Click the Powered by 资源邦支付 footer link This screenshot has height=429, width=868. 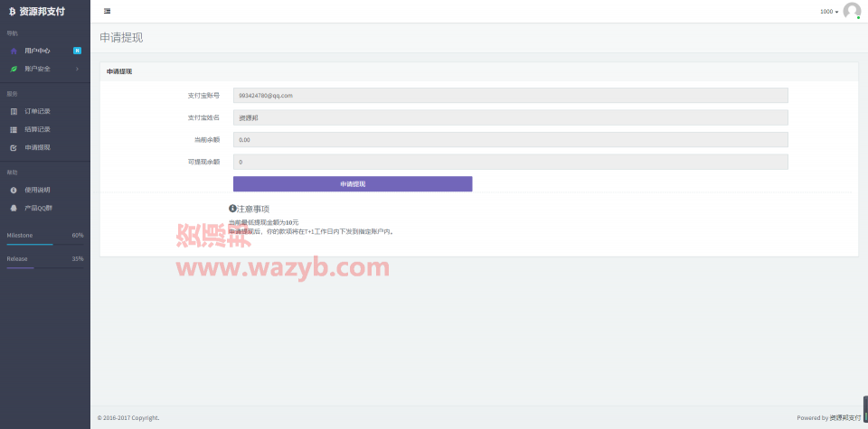click(x=844, y=418)
